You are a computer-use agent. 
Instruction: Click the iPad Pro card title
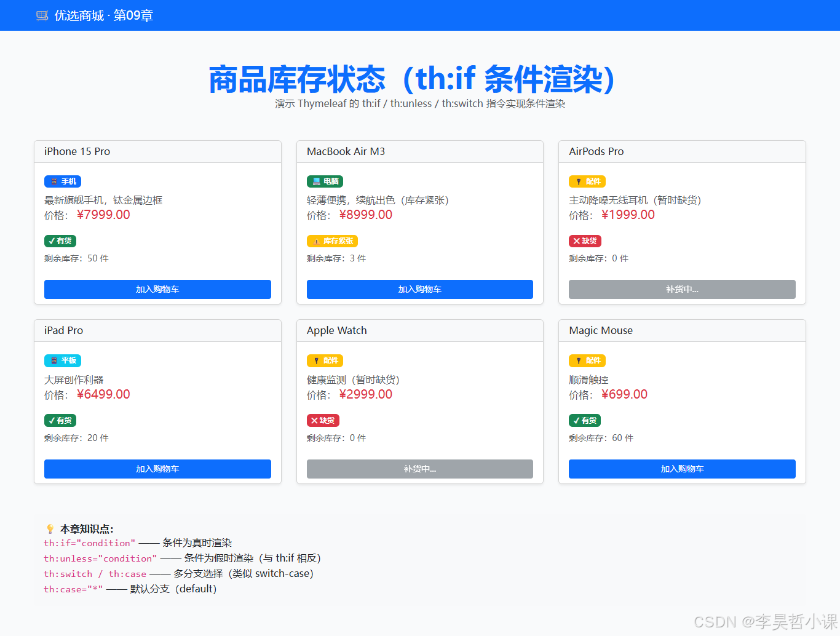pos(63,330)
